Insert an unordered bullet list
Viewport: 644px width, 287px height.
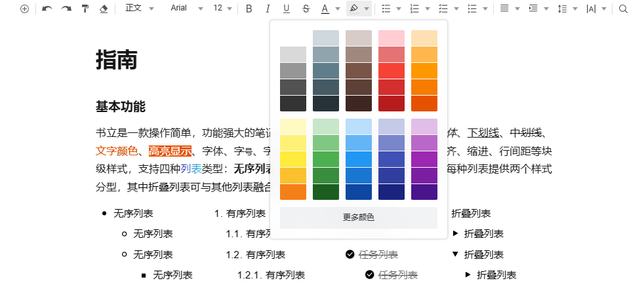click(386, 9)
